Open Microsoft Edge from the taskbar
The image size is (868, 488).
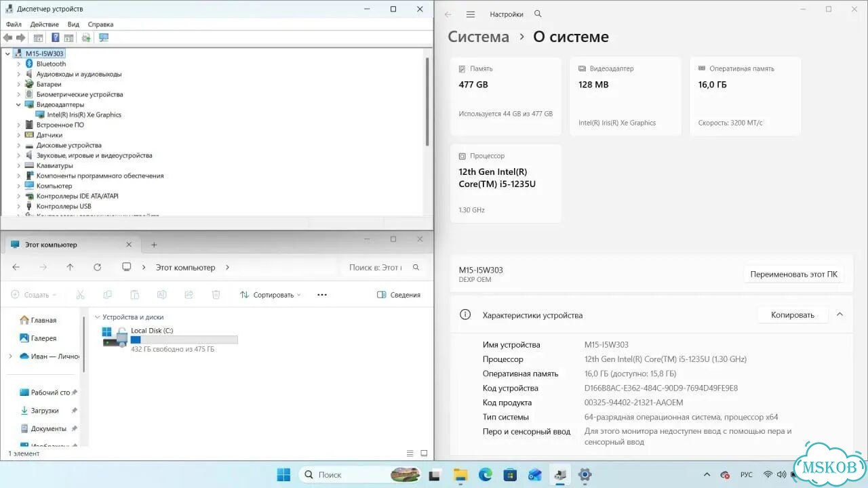coord(485,474)
